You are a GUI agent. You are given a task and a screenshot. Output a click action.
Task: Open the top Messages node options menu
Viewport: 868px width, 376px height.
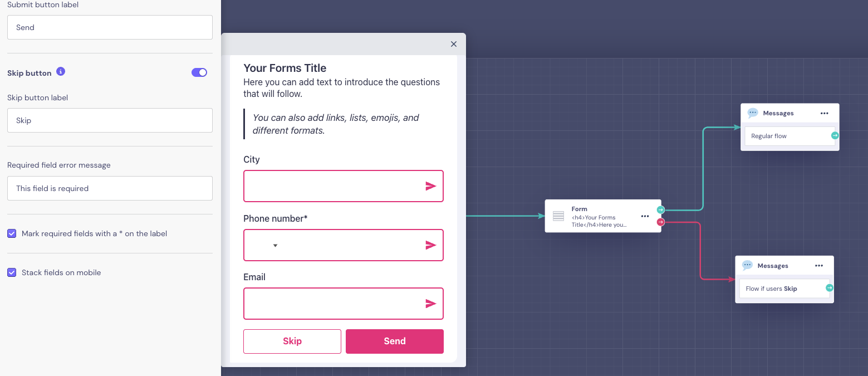coord(825,113)
